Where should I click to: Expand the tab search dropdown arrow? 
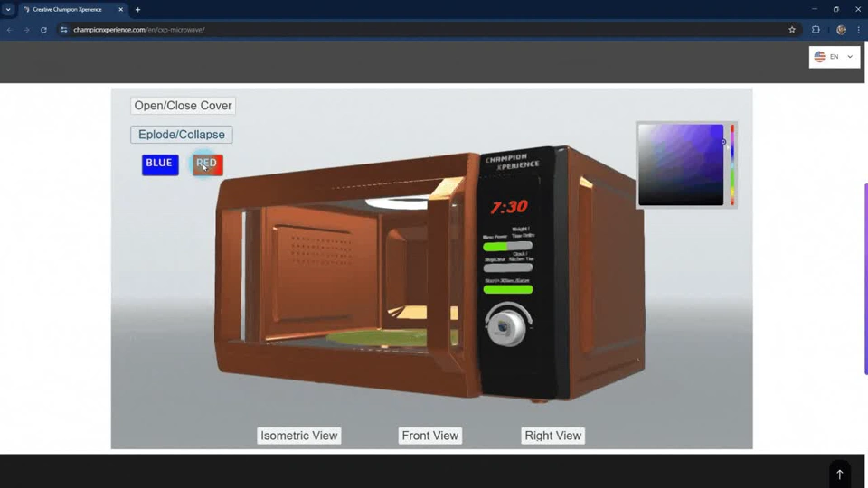click(8, 9)
